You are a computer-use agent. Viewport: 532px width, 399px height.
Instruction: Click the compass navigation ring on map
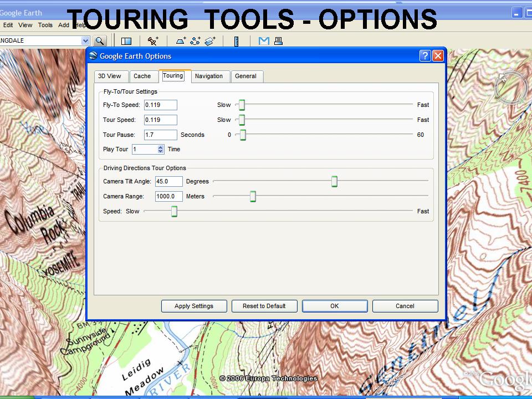click(510, 88)
